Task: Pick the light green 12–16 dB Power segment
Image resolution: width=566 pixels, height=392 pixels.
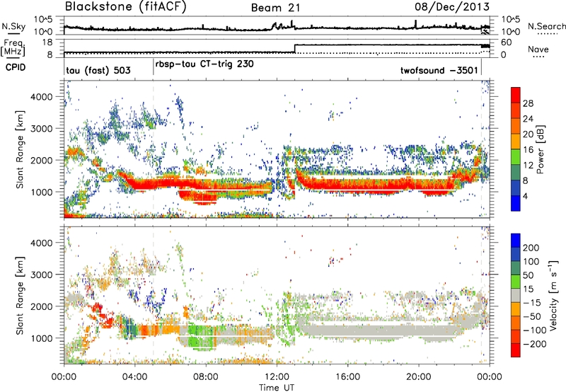Action: [x=516, y=157]
